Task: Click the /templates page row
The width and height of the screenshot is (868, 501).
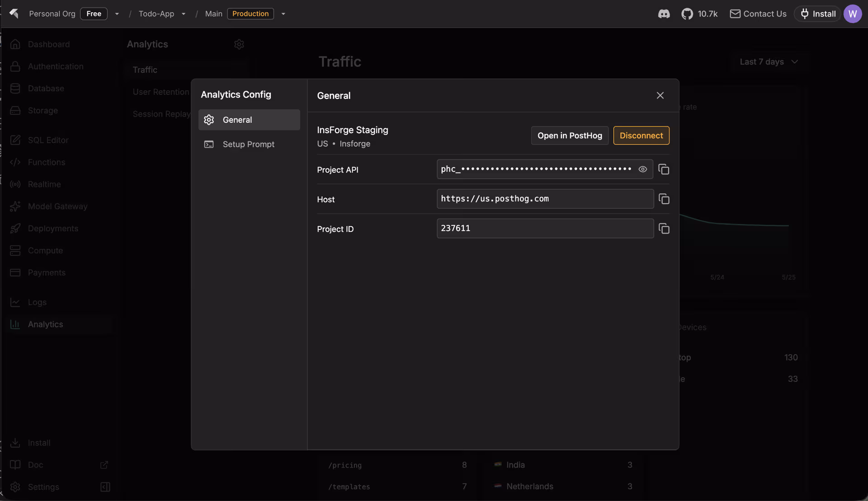Action: click(397, 487)
